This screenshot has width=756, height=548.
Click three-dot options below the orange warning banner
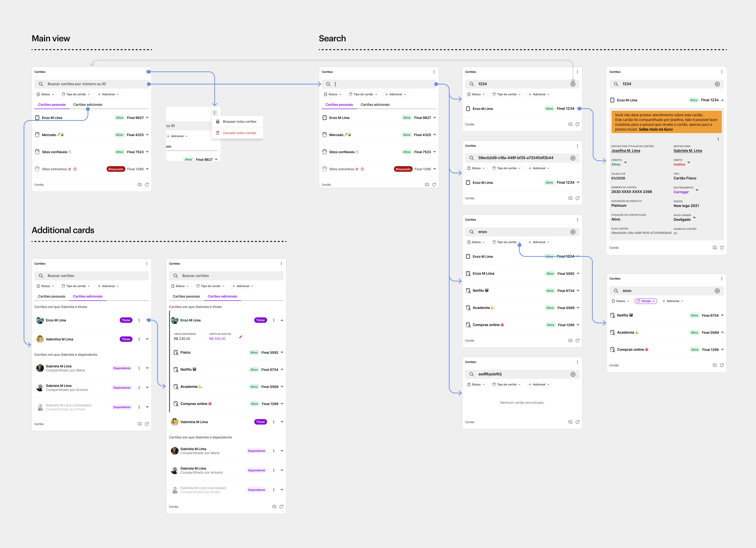point(718,139)
